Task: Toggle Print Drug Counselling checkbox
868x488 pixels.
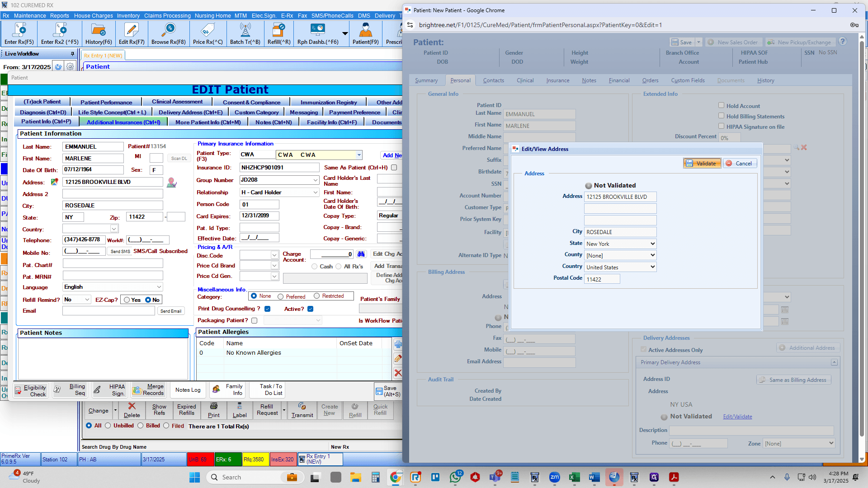Action: 268,309
